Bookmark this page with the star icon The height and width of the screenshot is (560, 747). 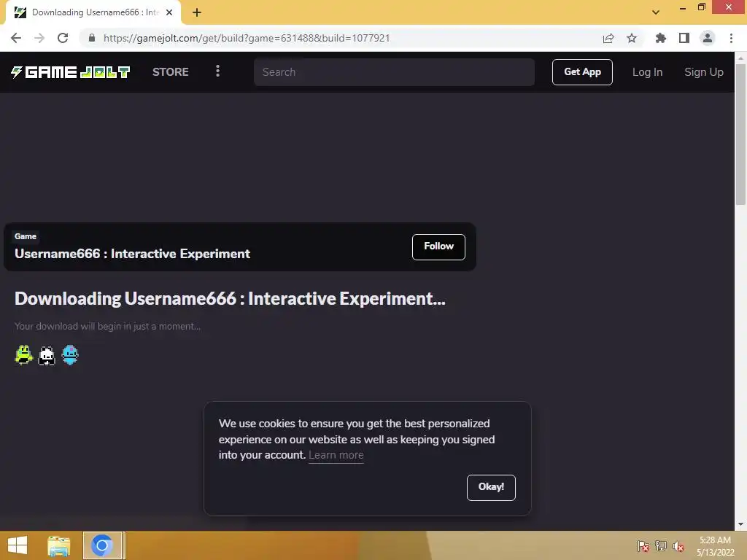coord(632,38)
